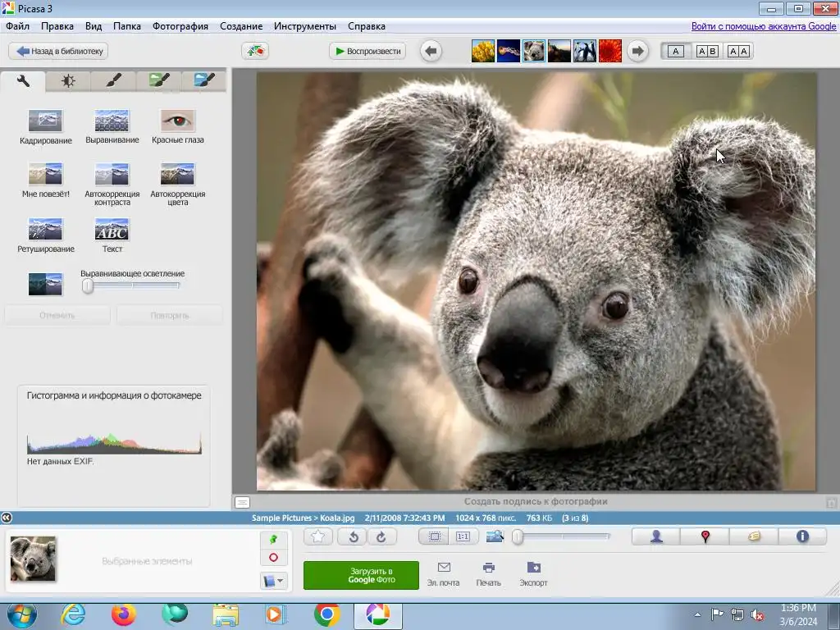Collapse the bottom panel with double-arrow button

tap(7, 518)
